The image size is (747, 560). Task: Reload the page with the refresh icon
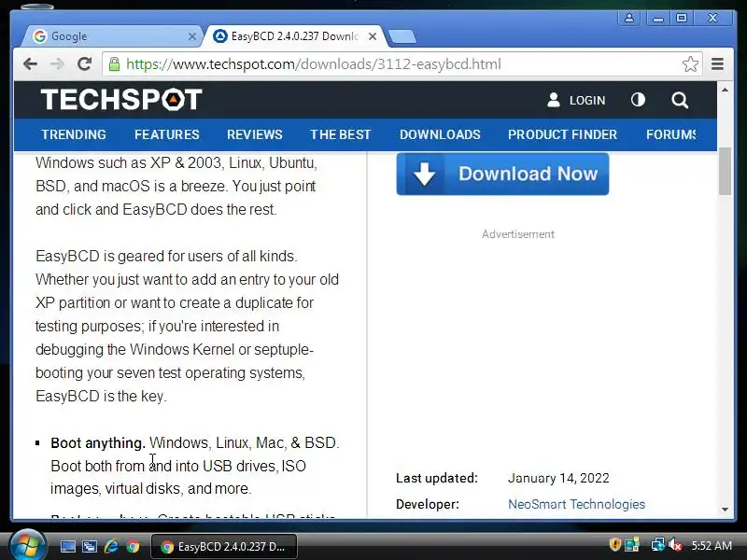pyautogui.click(x=85, y=63)
